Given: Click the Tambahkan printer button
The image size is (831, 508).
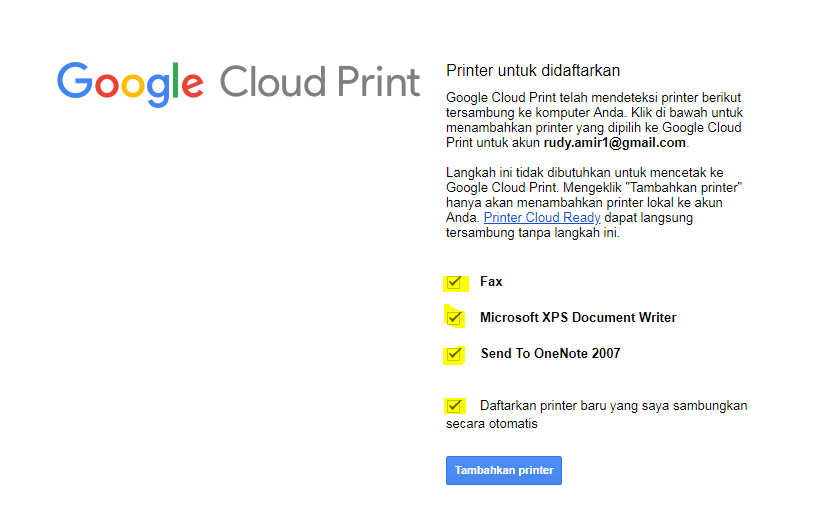Looking at the screenshot, I should pos(503,470).
